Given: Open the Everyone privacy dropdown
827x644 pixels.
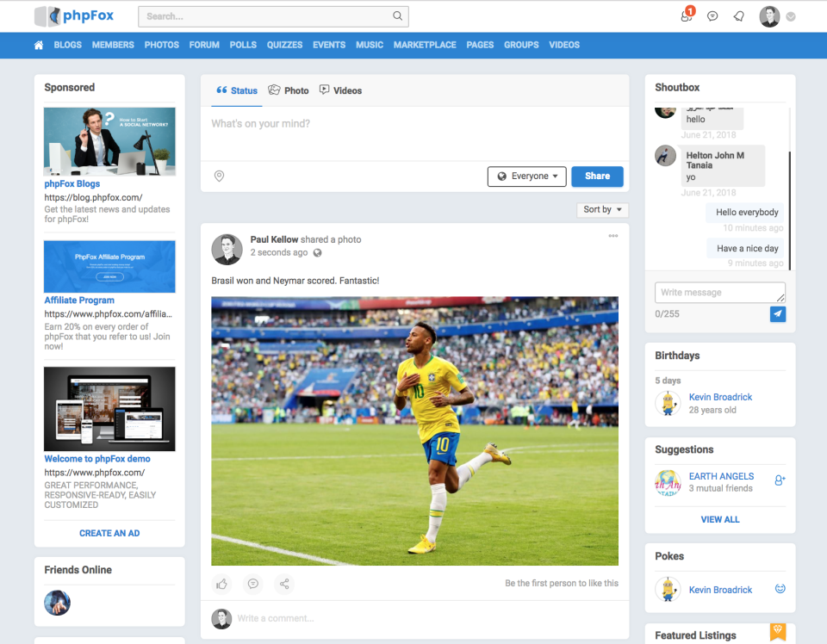Looking at the screenshot, I should [526, 176].
